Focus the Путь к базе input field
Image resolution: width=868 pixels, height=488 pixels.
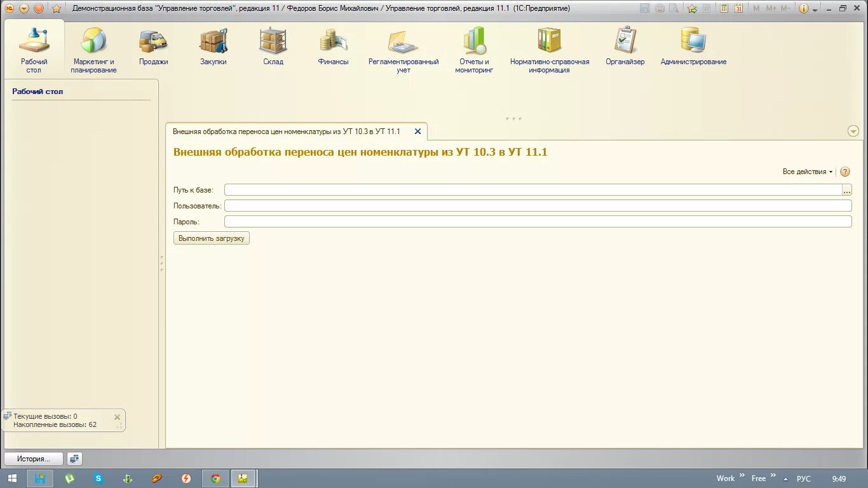point(533,189)
